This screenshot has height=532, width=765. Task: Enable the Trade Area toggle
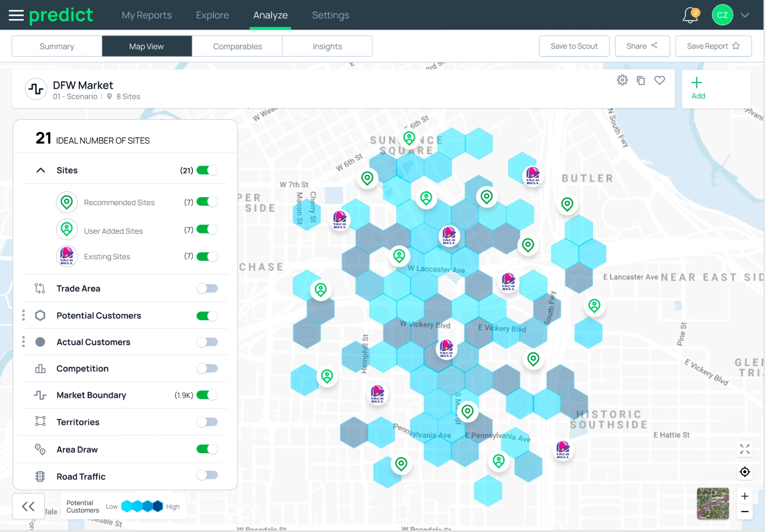[x=207, y=288]
